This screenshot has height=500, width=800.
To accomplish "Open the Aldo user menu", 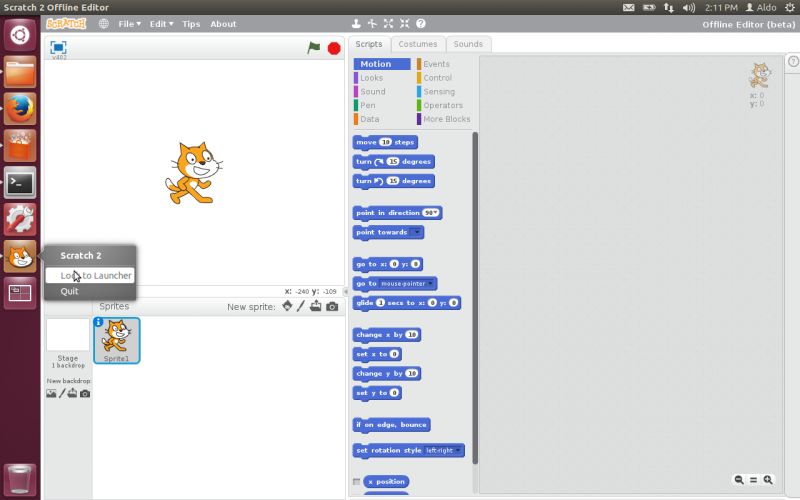I will [761, 8].
